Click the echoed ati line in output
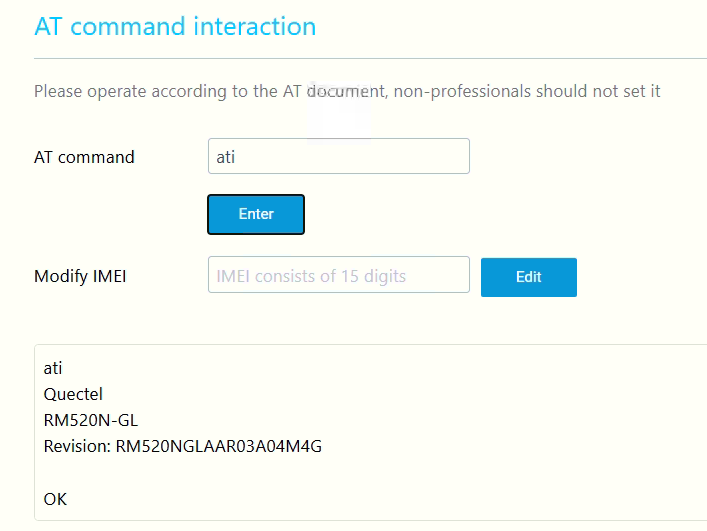Screen dimensions: 707x531 [53, 368]
